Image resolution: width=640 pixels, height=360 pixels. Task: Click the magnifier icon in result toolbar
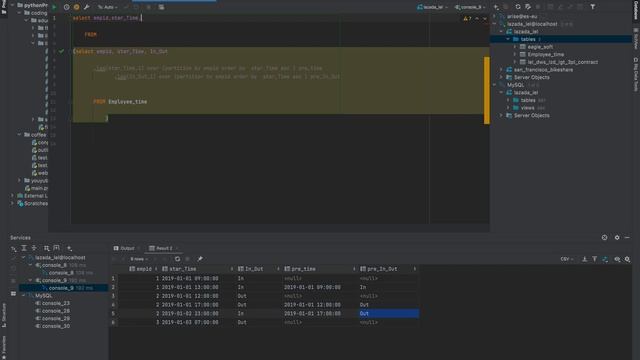pos(617,259)
